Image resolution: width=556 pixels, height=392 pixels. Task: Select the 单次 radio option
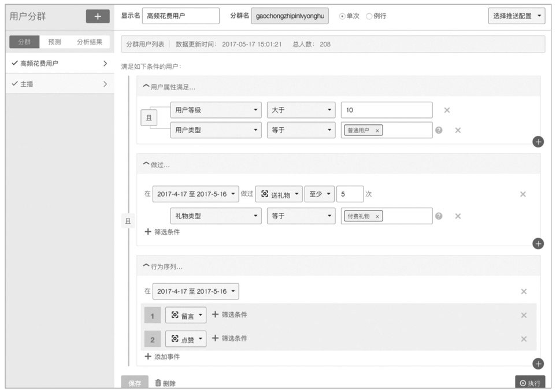[342, 16]
